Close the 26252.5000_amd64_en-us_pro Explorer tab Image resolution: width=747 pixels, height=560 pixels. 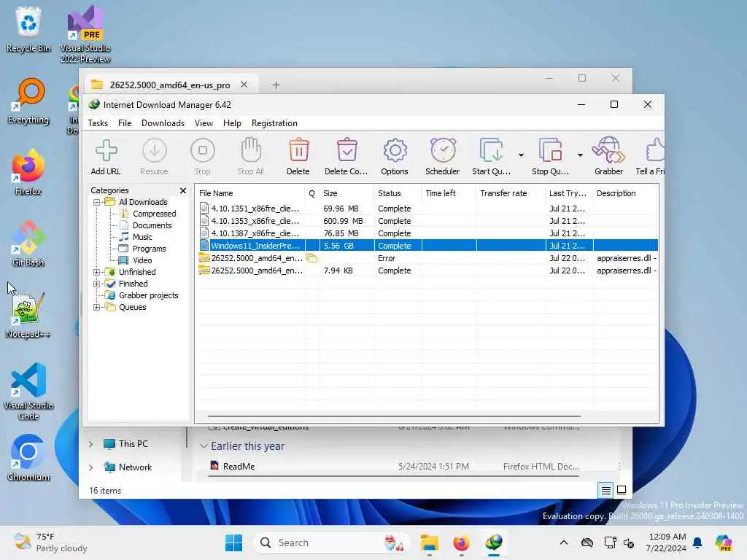coord(244,85)
